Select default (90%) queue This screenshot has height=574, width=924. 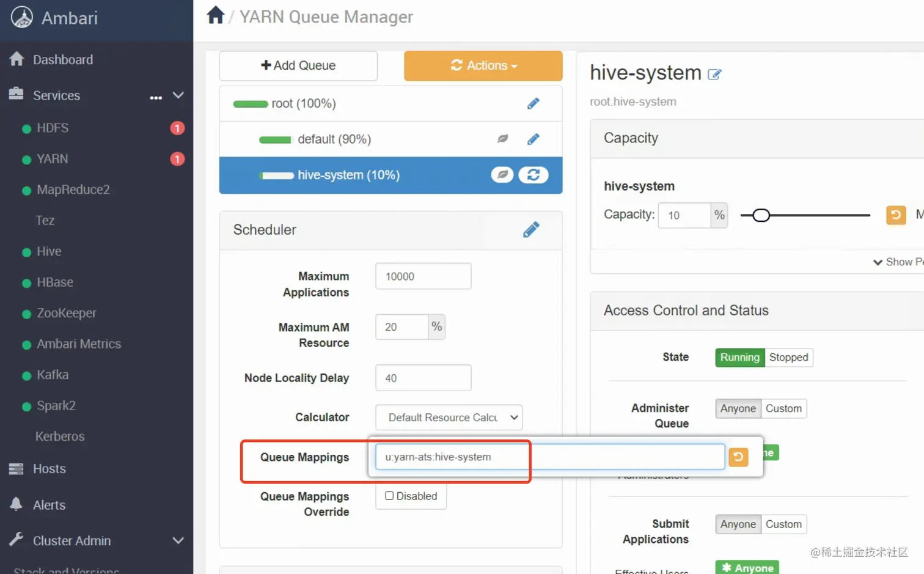pos(334,139)
